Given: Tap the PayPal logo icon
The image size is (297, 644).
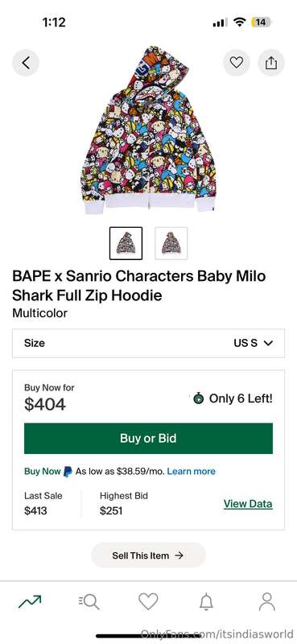Looking at the screenshot, I should pos(68,472).
